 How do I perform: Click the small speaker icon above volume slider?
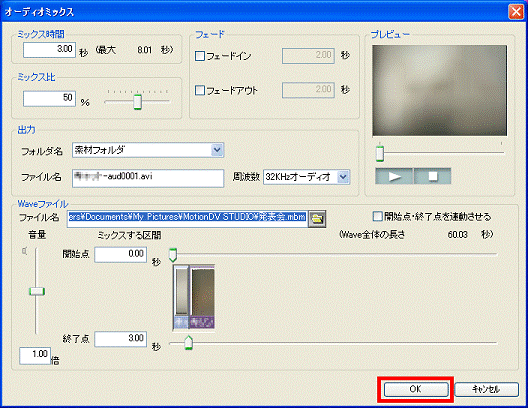coord(24,251)
